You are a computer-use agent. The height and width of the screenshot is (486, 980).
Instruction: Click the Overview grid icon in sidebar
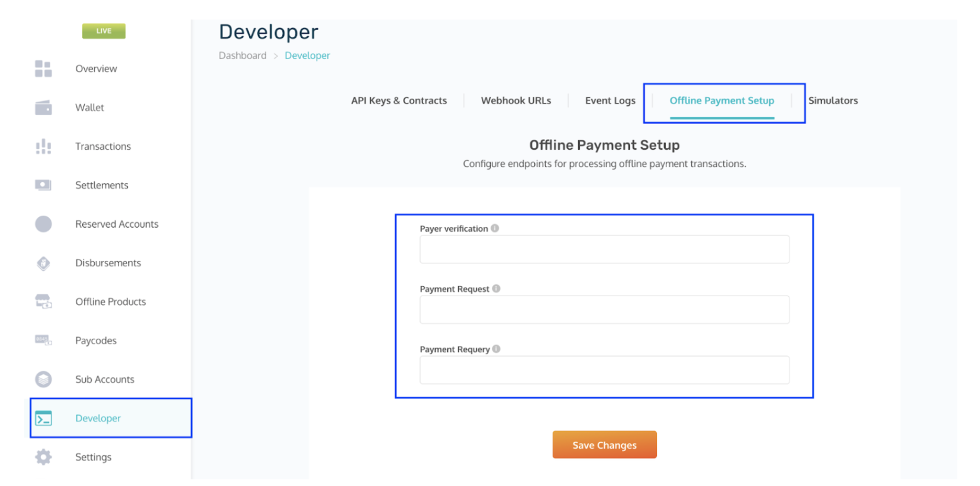[43, 69]
